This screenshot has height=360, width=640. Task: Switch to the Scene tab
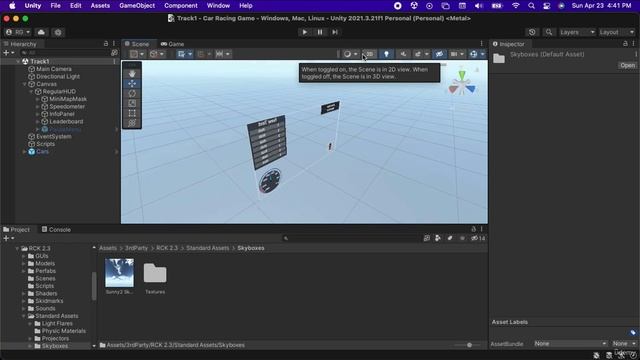click(x=137, y=44)
